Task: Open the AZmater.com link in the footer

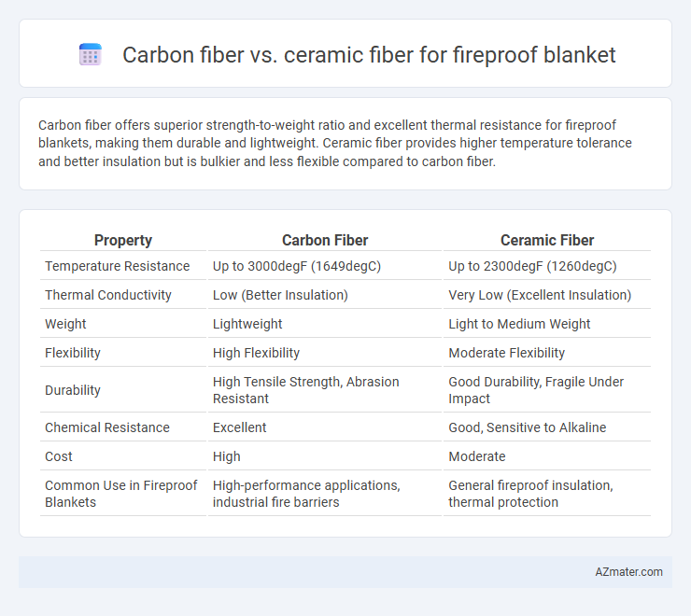Action: point(628,571)
